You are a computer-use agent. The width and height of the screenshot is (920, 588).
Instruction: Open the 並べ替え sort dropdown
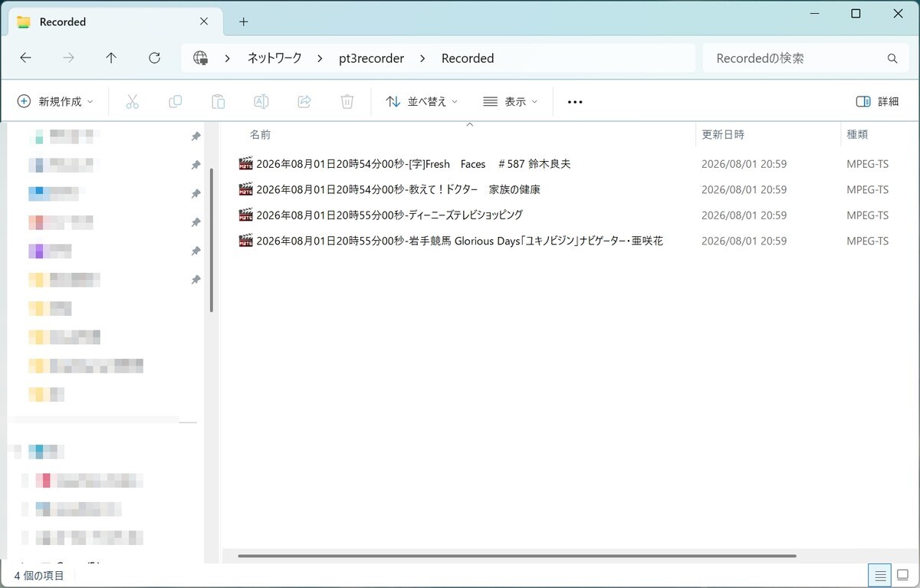(x=422, y=101)
